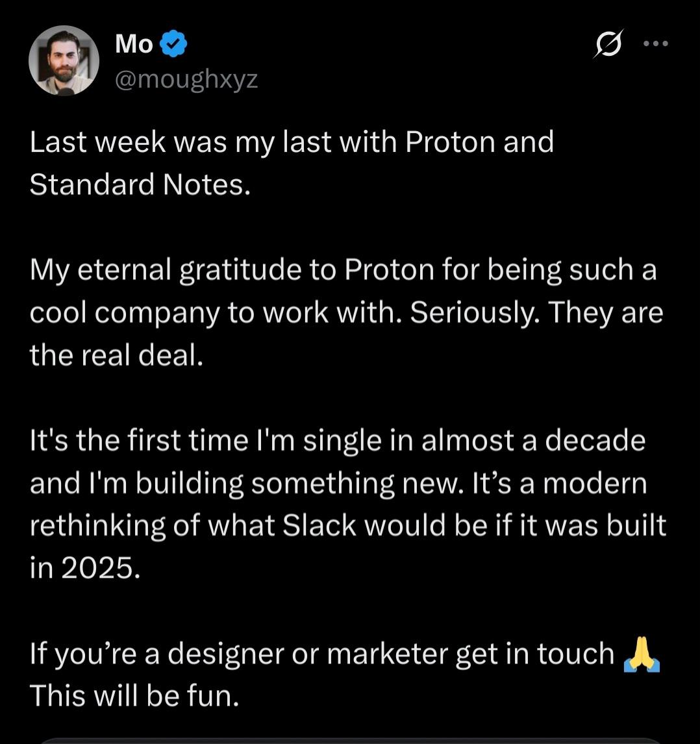Visit the @moughxyz handle link
The image size is (700, 744).
pos(186,79)
